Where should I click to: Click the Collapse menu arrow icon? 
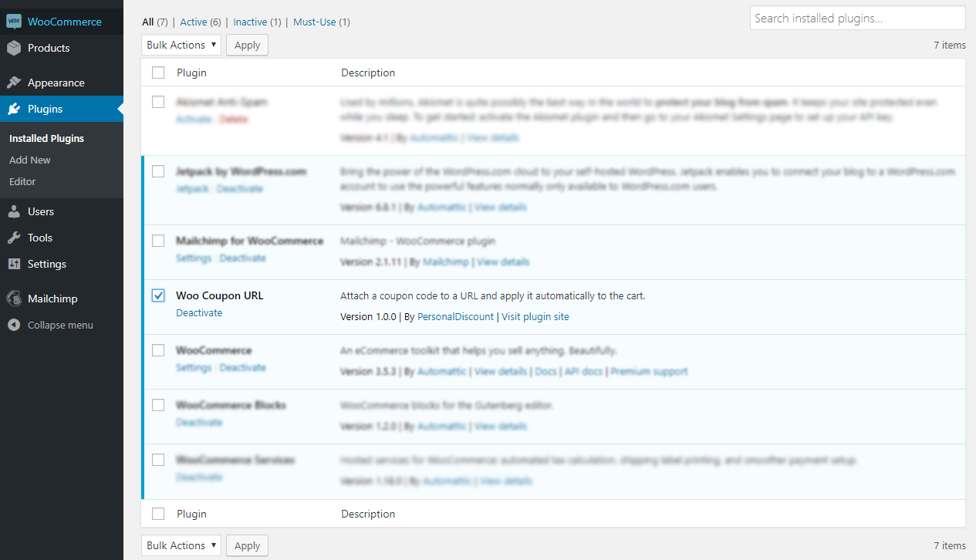click(x=14, y=325)
